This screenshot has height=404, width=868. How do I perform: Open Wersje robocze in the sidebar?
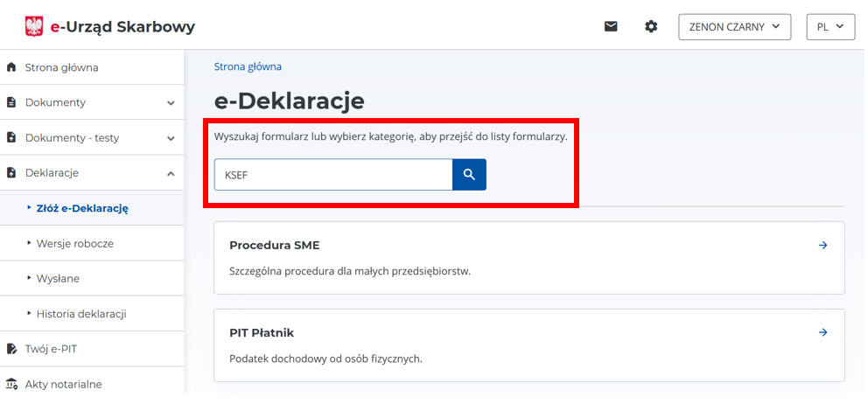point(74,243)
